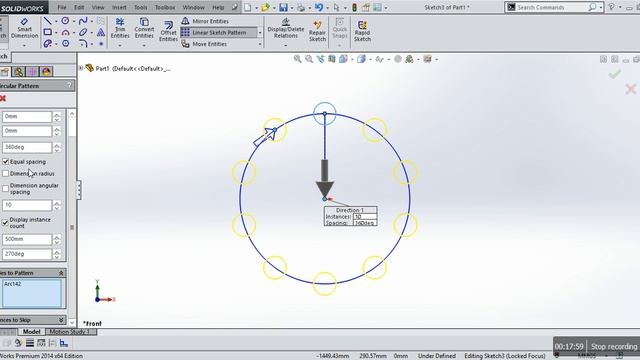This screenshot has width=640, height=360.
Task: Click the Search Commands box
Action: 551,7
